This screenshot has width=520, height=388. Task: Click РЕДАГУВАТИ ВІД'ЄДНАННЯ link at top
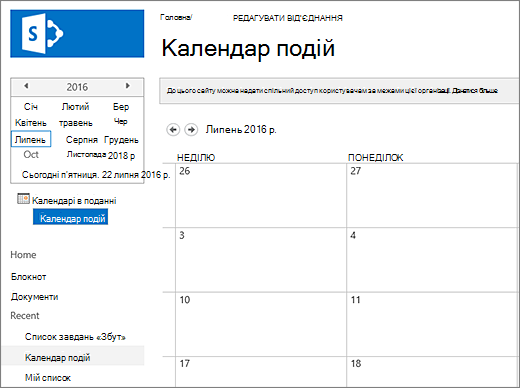[287, 18]
